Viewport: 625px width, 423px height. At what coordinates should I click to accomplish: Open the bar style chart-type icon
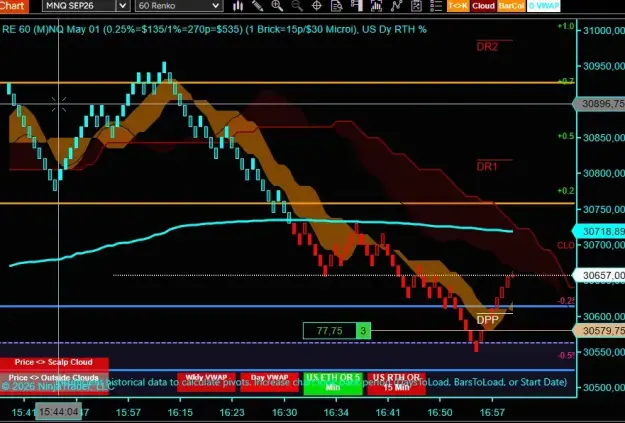point(238,6)
